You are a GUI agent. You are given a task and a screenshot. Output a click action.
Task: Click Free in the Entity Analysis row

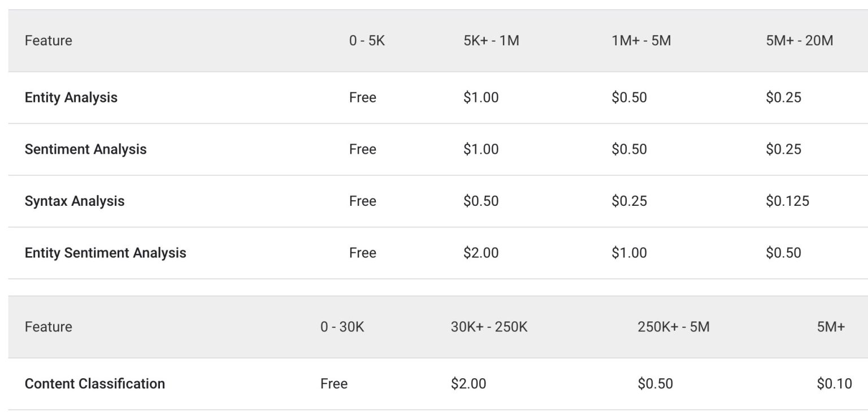(x=363, y=97)
